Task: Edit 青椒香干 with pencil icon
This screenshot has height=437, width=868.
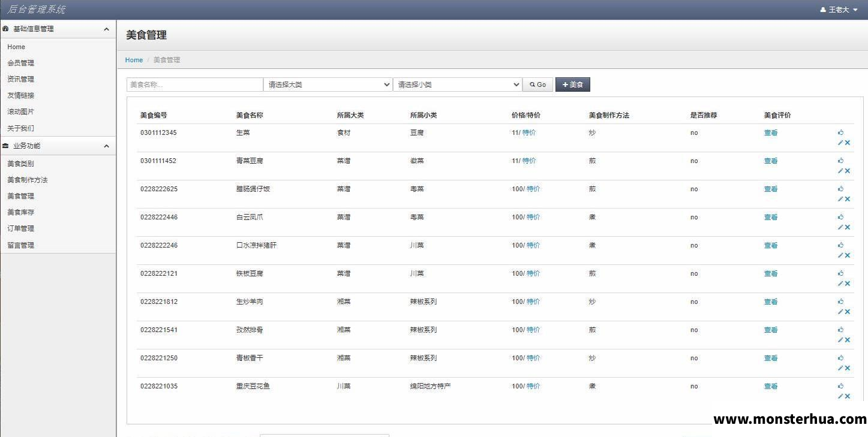Action: [x=840, y=368]
